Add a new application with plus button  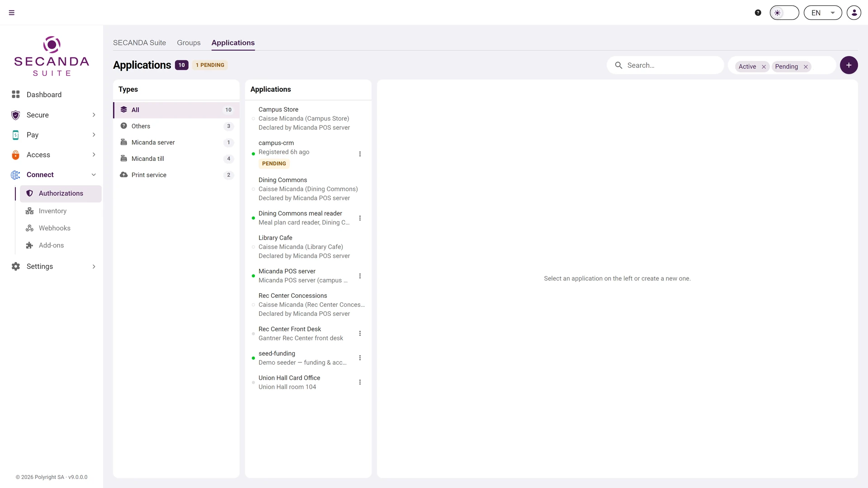click(849, 65)
